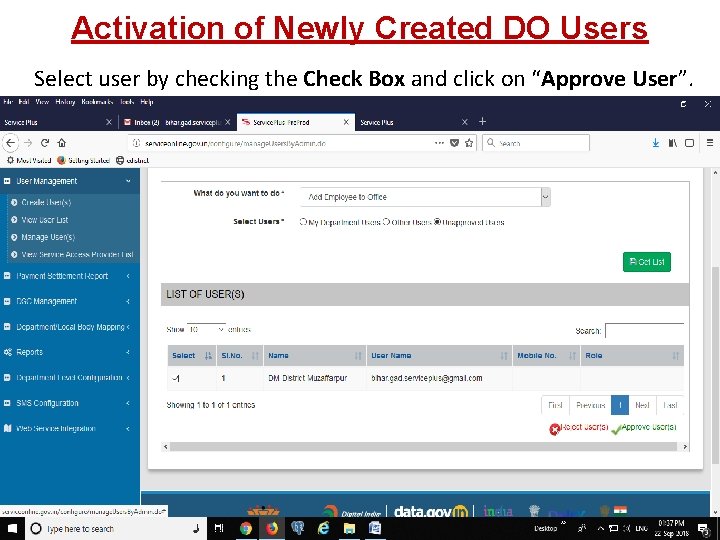Open page actions three-dot menu in address bar
This screenshot has width=720, height=540.
pos(439,143)
